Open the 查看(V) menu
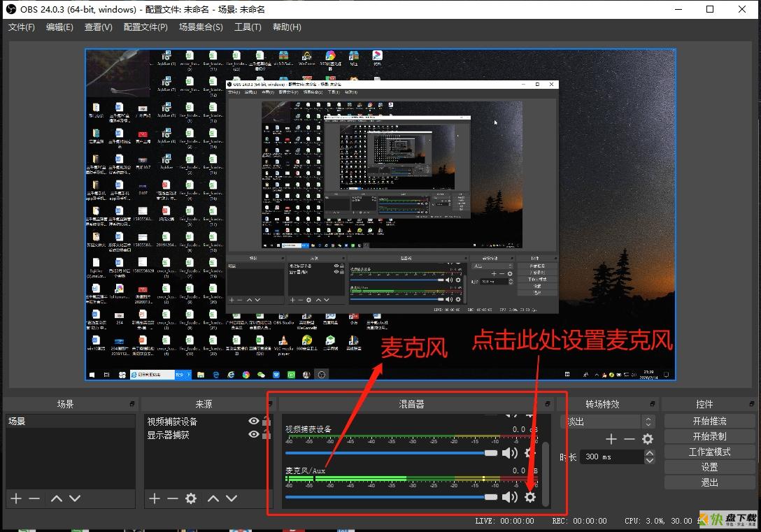Image resolution: width=761 pixels, height=532 pixels. [x=98, y=27]
